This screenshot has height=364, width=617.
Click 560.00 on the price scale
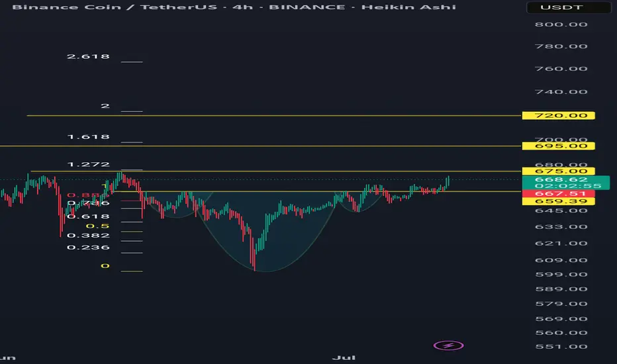point(561,333)
